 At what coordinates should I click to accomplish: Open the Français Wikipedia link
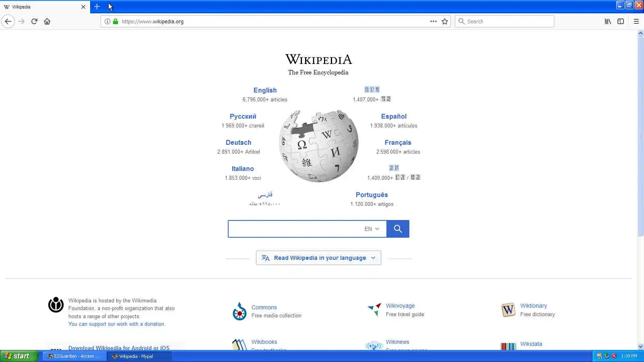(x=398, y=142)
